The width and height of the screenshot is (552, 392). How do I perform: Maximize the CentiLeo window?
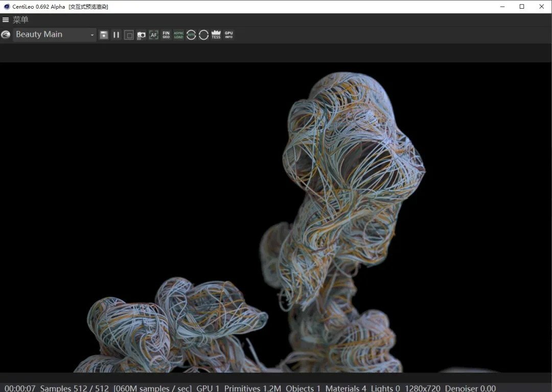point(522,7)
